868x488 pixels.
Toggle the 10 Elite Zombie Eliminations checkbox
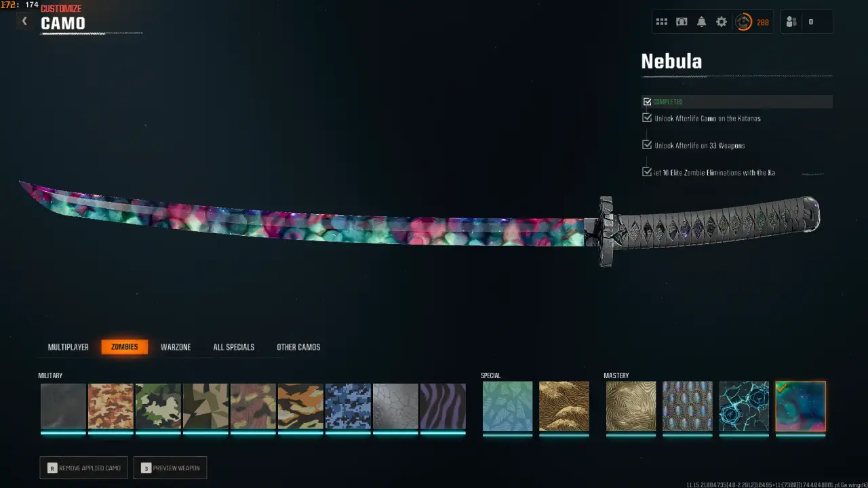pos(647,172)
